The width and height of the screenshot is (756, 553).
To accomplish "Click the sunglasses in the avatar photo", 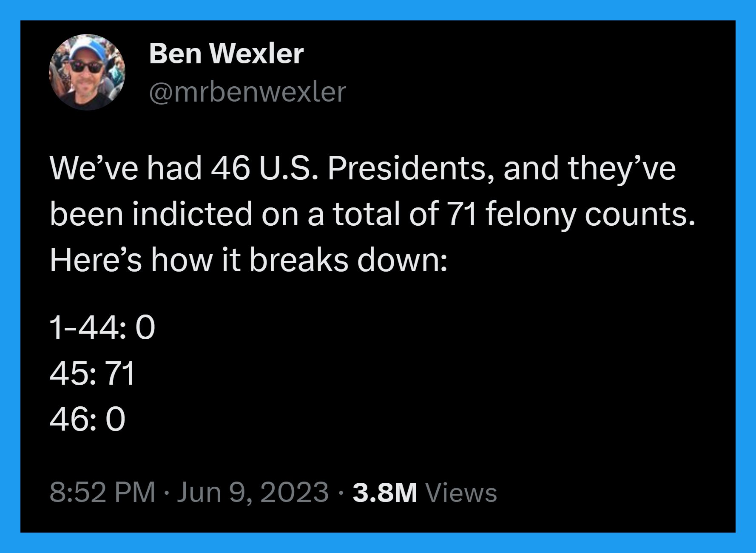I will (x=85, y=67).
